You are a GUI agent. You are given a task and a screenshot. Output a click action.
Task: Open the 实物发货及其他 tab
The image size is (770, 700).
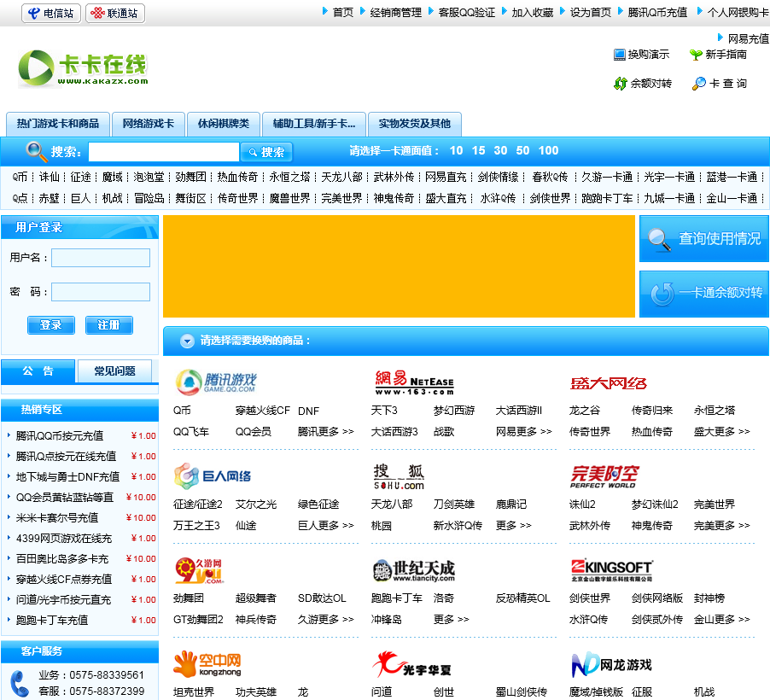pyautogui.click(x=415, y=124)
